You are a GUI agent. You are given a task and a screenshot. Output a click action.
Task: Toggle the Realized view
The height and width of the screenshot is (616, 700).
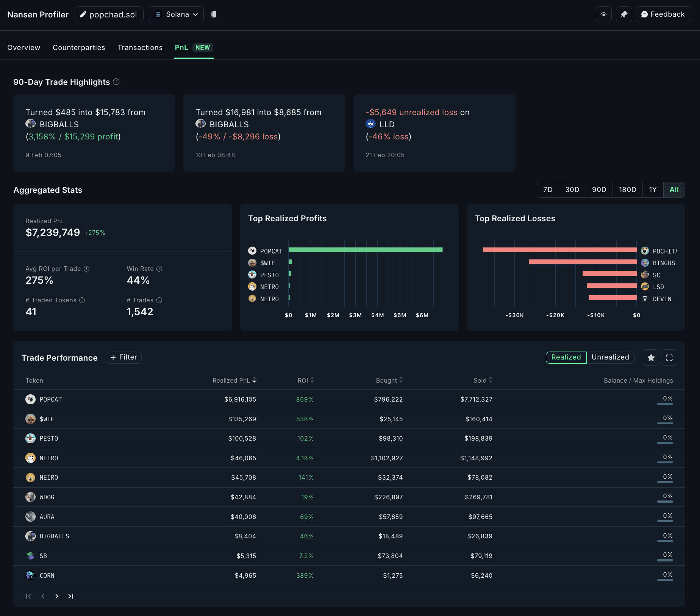566,357
